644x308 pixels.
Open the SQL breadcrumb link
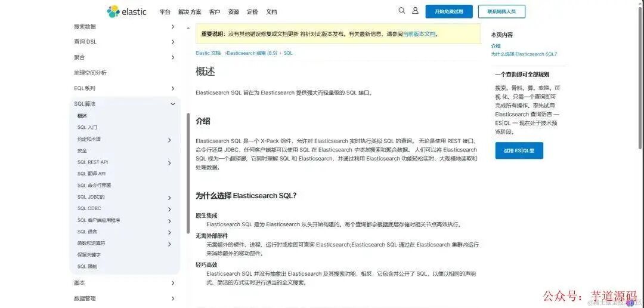point(289,53)
